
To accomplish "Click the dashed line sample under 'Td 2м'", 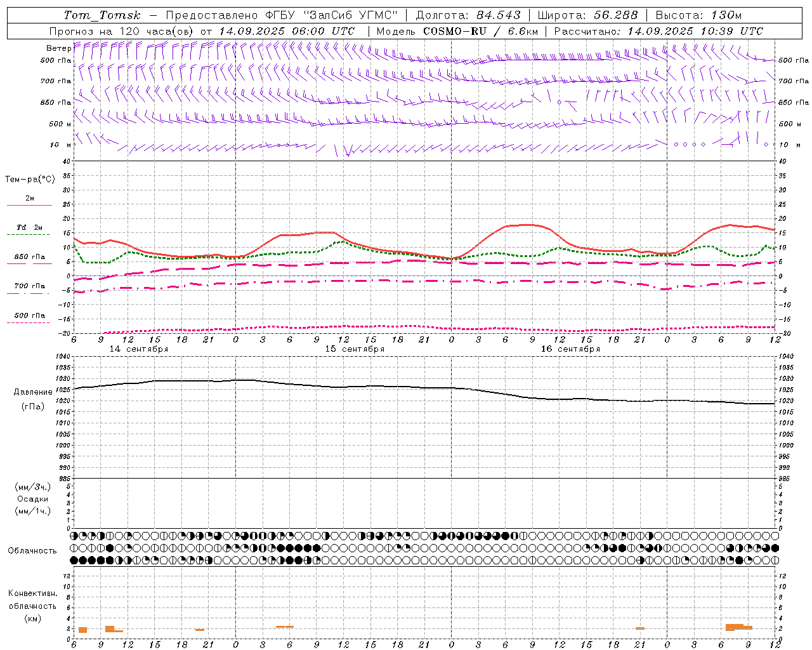I will [28, 235].
